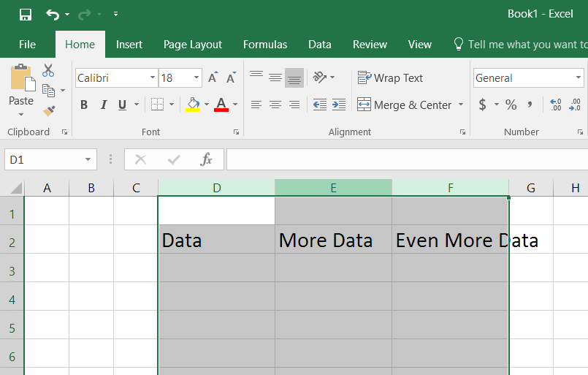Expand the Paste options arrow
The width and height of the screenshot is (588, 375).
click(x=21, y=114)
